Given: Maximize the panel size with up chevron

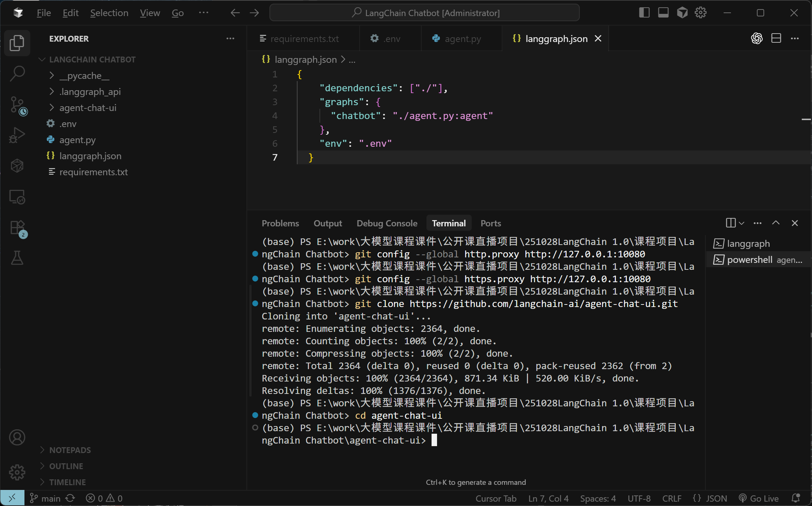Looking at the screenshot, I should click(776, 223).
